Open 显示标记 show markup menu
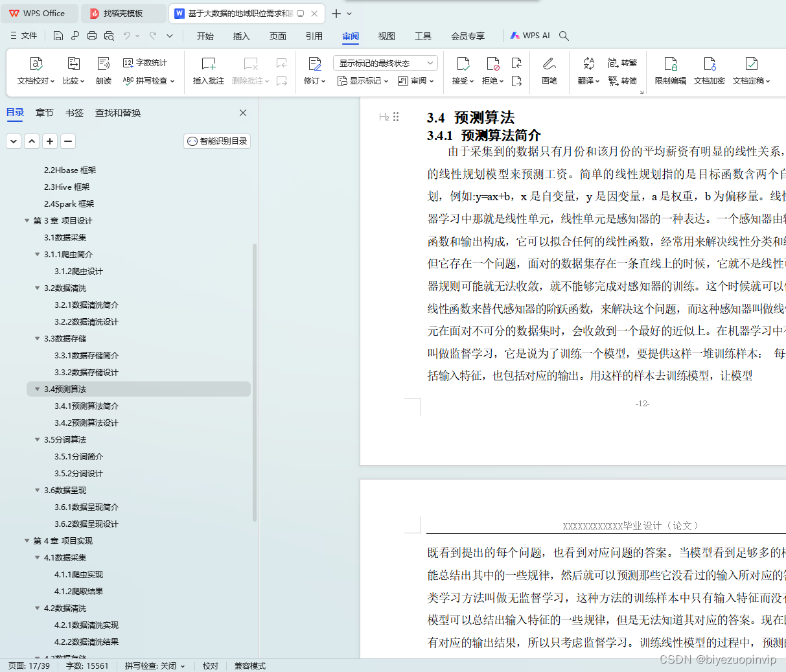 pos(362,81)
